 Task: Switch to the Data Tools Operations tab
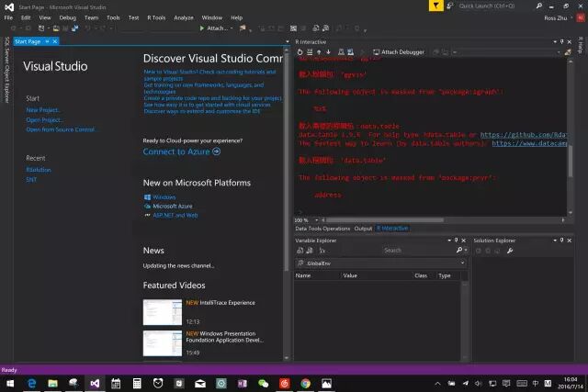click(322, 229)
